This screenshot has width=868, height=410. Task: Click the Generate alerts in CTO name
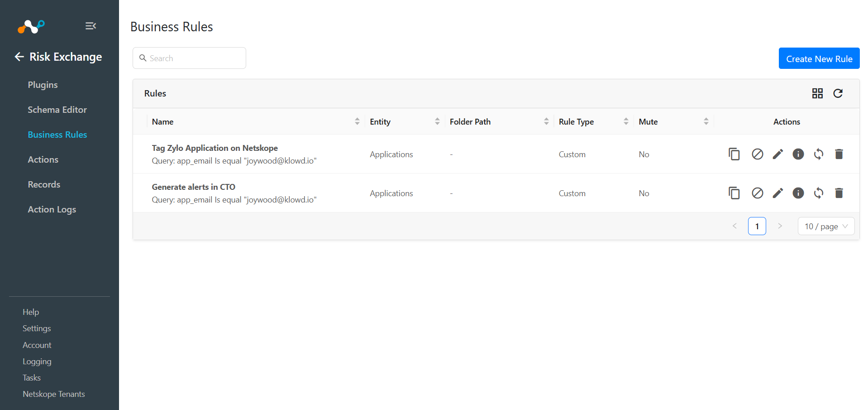194,187
